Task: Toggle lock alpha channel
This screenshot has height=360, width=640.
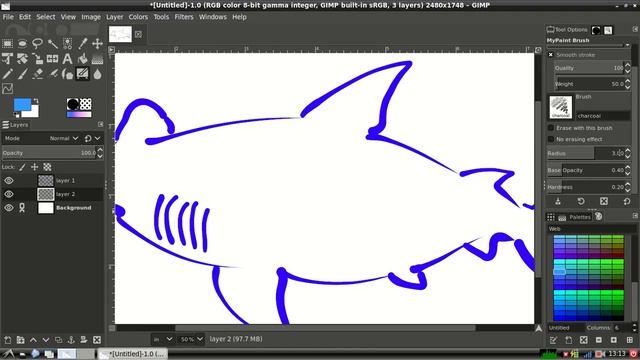Action: (47, 167)
